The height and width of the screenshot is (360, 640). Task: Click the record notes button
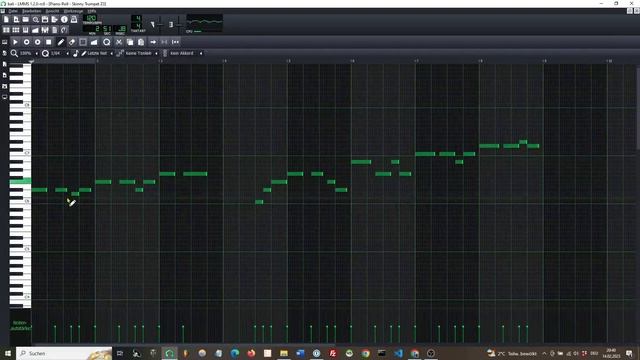(27, 42)
